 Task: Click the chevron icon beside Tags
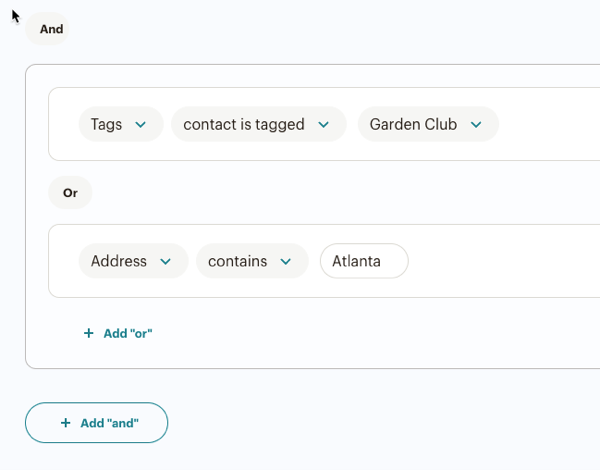[141, 125]
